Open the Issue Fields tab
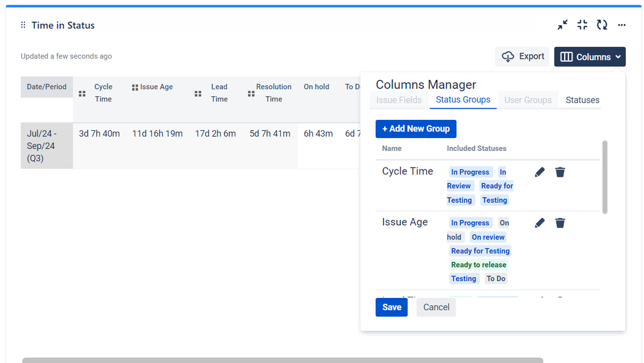This screenshot has height=363, width=644. 399,100
